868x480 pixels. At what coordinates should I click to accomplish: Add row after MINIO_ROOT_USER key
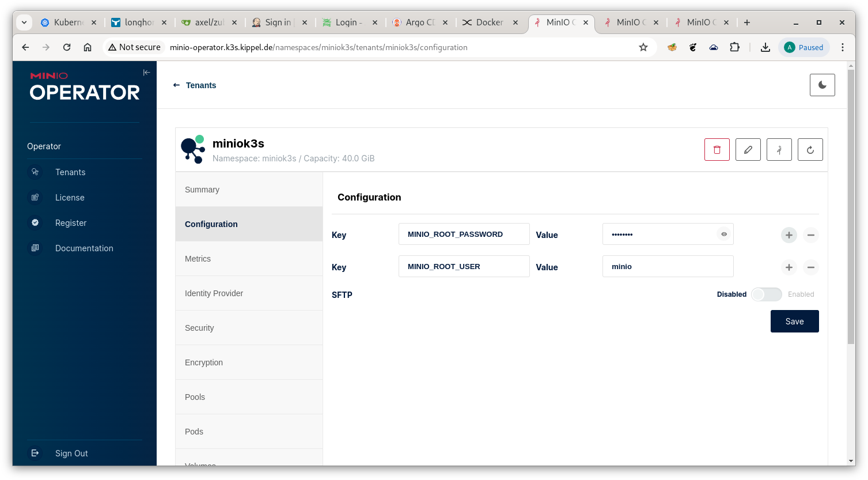(789, 267)
